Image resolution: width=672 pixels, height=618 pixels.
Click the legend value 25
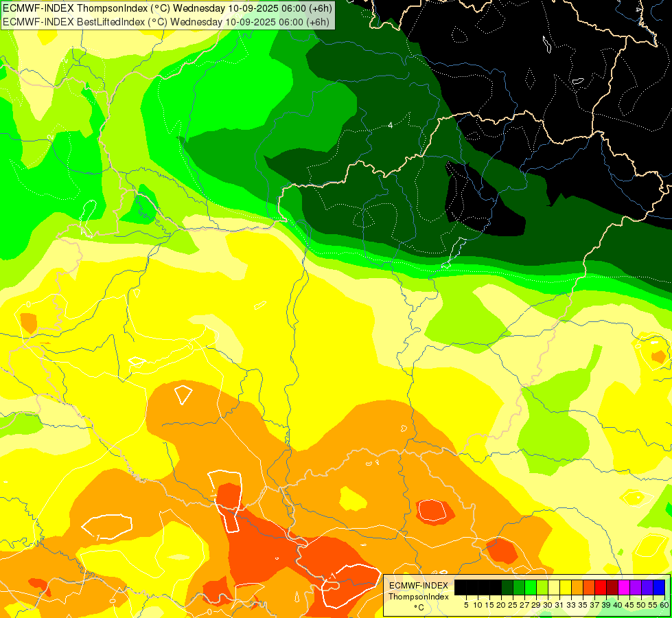tap(513, 605)
